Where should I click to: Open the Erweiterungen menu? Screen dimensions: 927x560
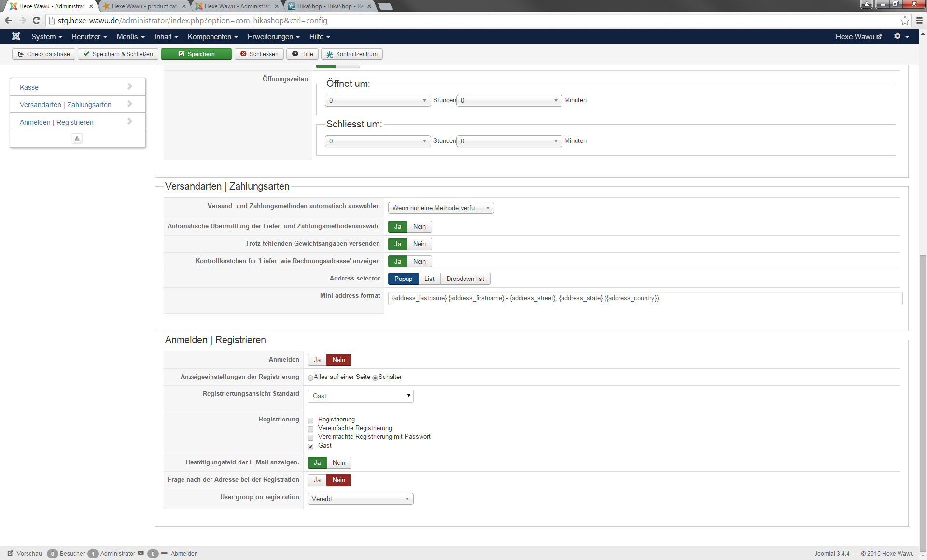[x=273, y=37]
